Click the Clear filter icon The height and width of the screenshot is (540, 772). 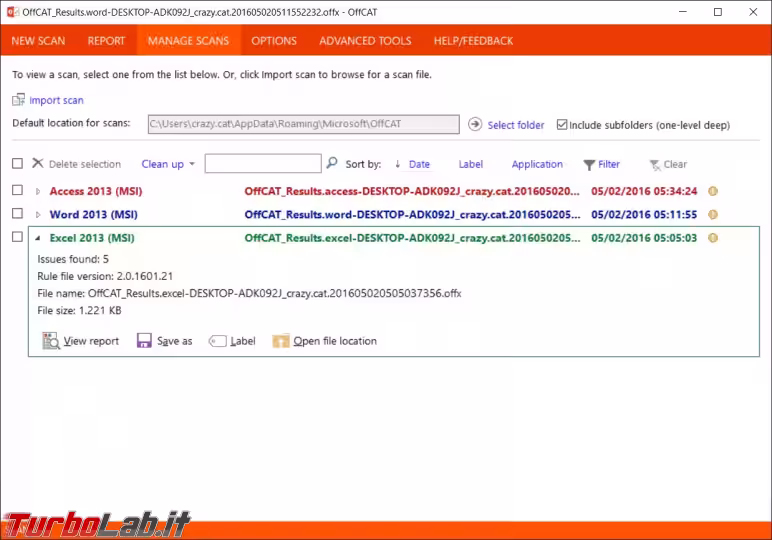pyautogui.click(x=654, y=165)
